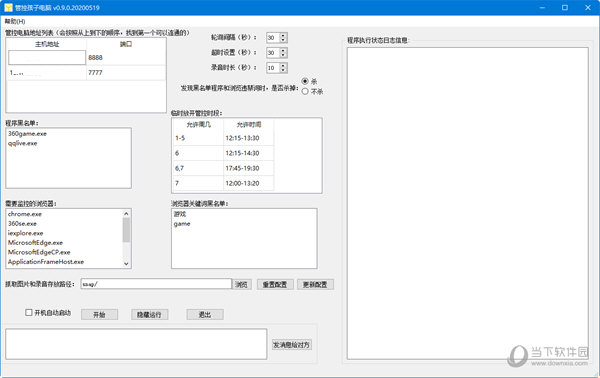Click the 轮询间隔 number field

[273, 37]
